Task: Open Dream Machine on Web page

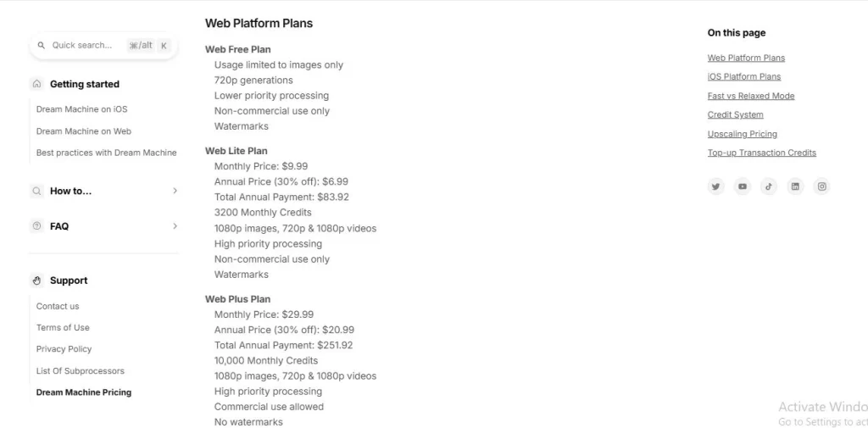Action: 83,131
